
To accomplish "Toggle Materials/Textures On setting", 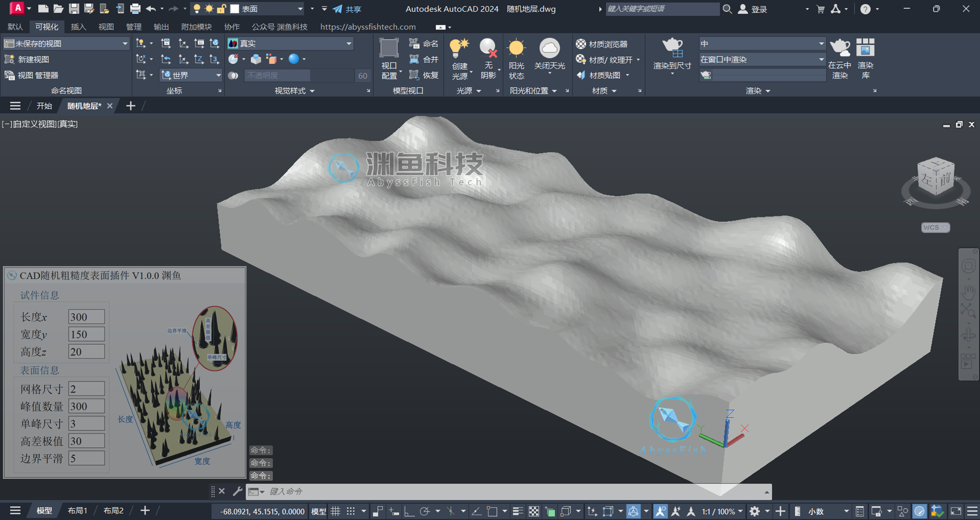I will tap(608, 60).
